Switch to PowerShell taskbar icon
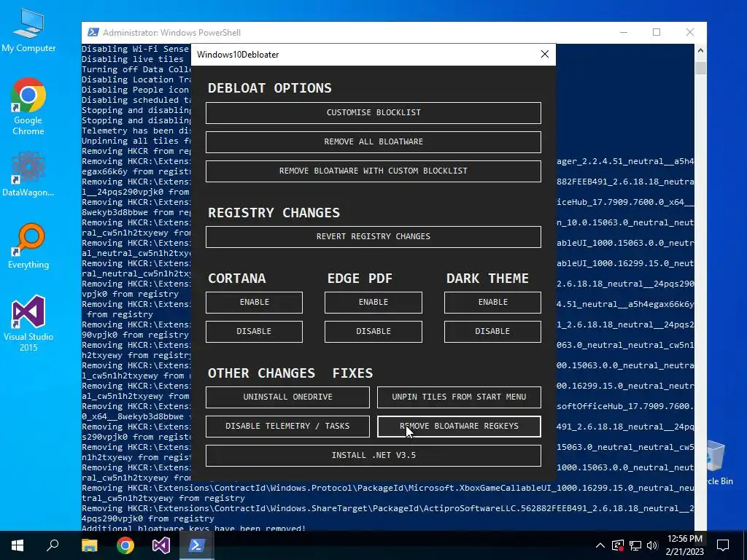Image resolution: width=747 pixels, height=560 pixels. coord(197,545)
